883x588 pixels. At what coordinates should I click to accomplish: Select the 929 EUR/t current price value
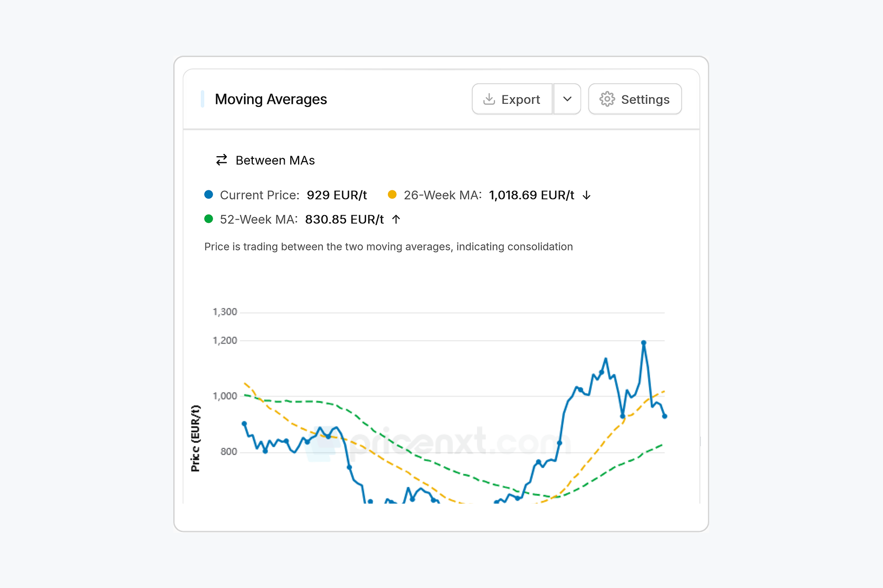pos(337,195)
